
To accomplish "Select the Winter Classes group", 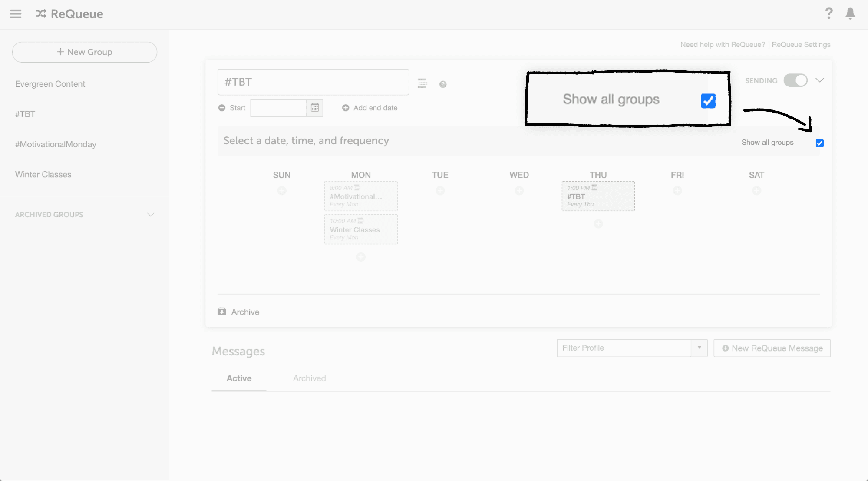I will point(43,174).
